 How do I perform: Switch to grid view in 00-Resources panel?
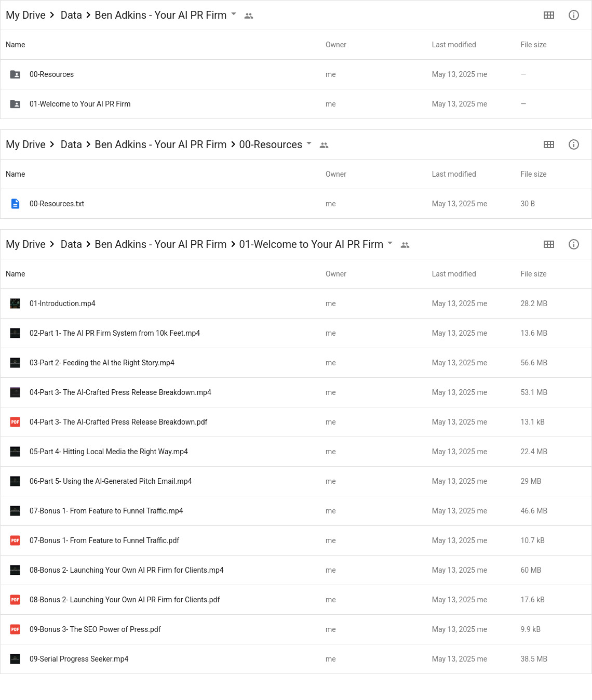(x=549, y=144)
